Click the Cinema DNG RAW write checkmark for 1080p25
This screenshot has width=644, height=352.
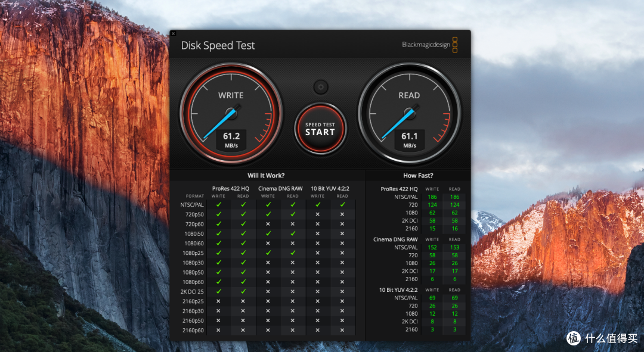tap(268, 253)
